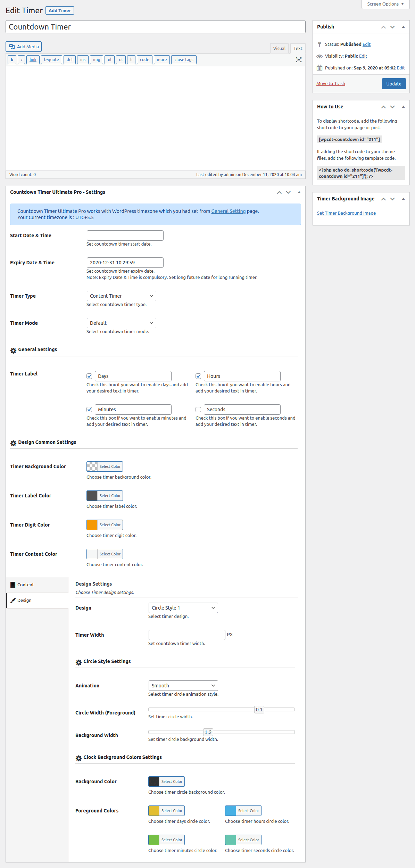Click Circle Width Foreground slider handle
The image size is (415, 868).
(259, 710)
